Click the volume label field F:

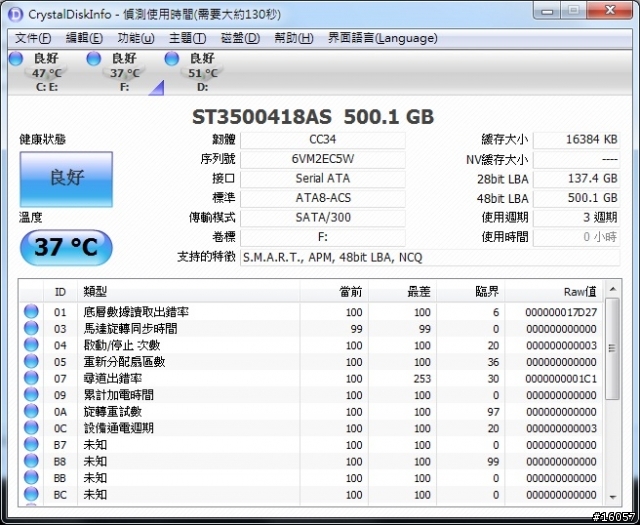322,237
